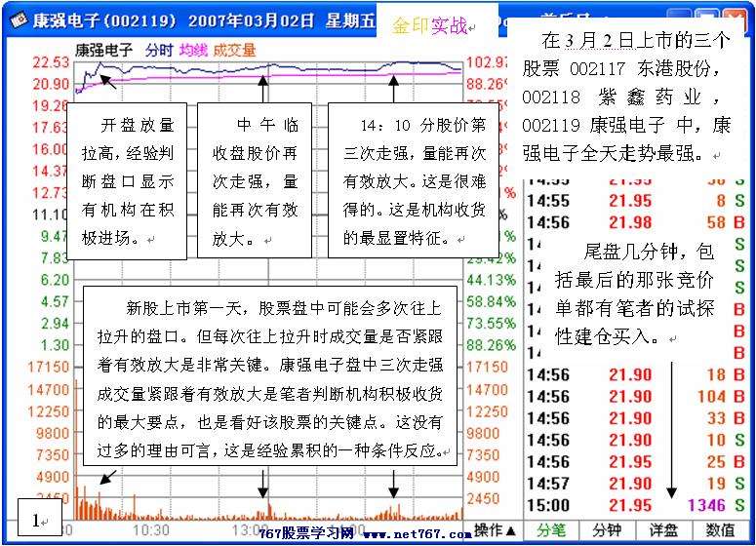Screen dimensions: 756x546
Task: Click the 分时 legend label
Action: click(x=159, y=50)
